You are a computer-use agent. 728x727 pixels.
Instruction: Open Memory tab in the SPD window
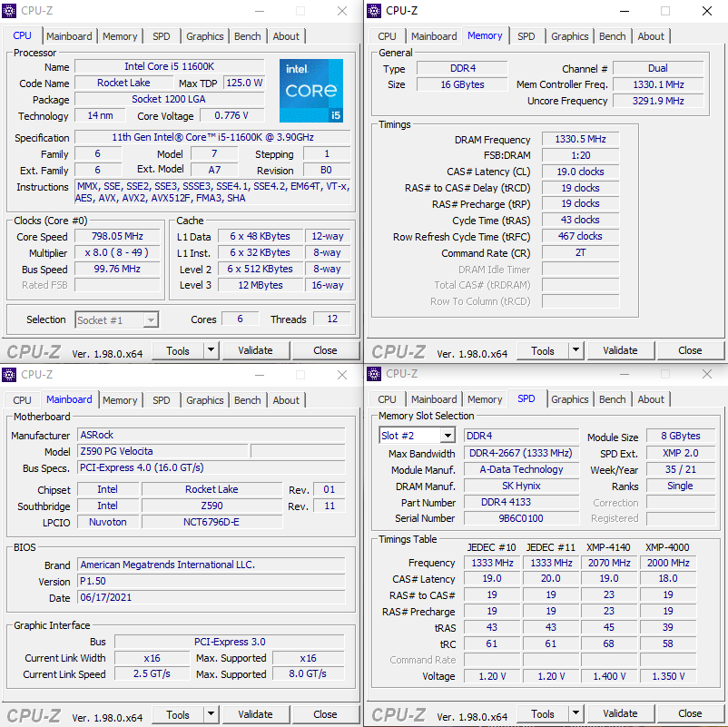[x=485, y=399]
